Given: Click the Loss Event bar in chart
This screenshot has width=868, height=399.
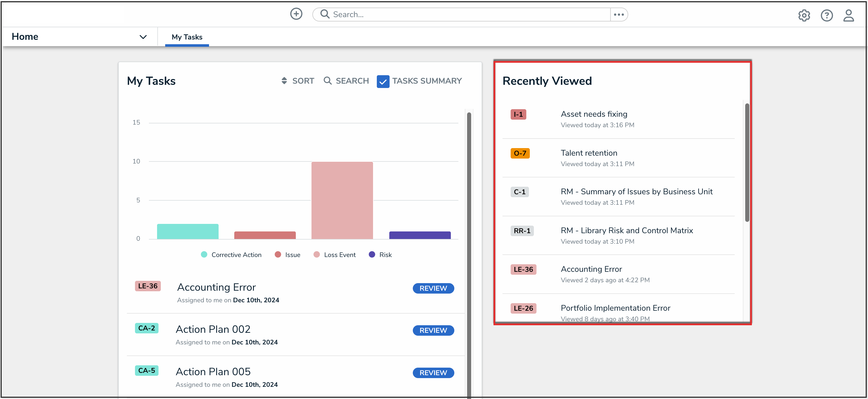Looking at the screenshot, I should point(342,200).
